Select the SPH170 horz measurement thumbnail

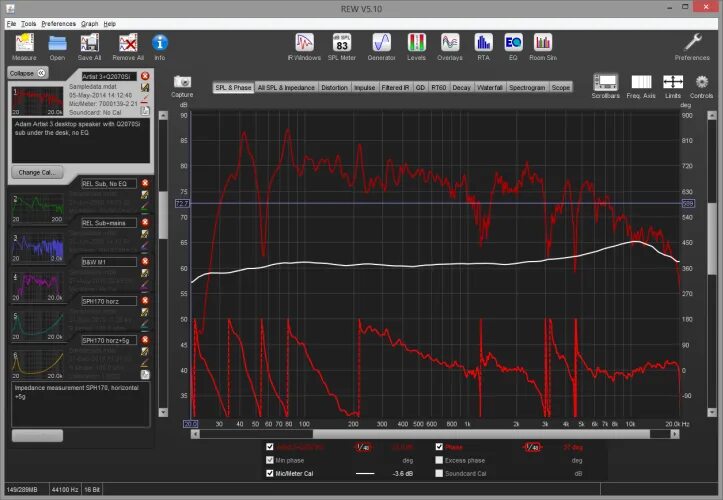click(x=37, y=326)
